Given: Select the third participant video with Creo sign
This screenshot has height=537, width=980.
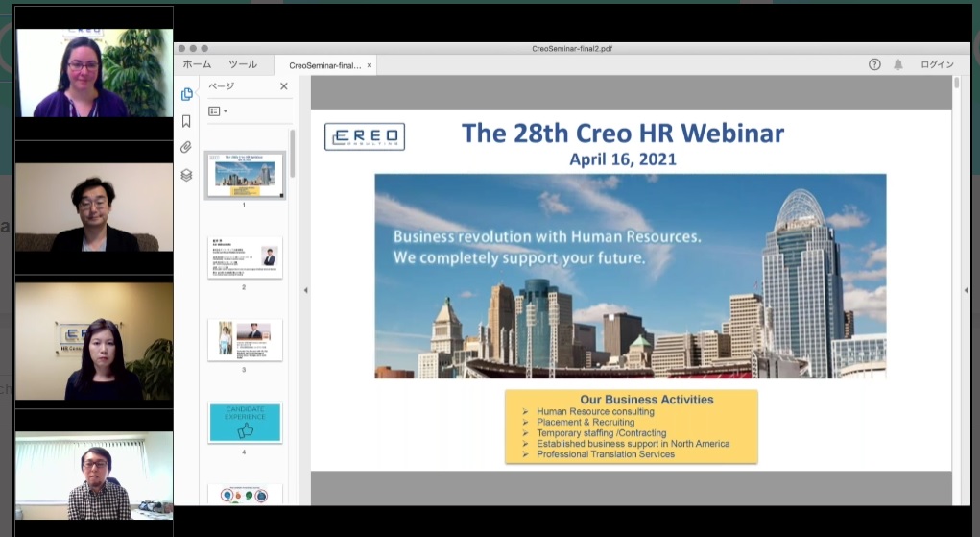Looking at the screenshot, I should pos(94,341).
